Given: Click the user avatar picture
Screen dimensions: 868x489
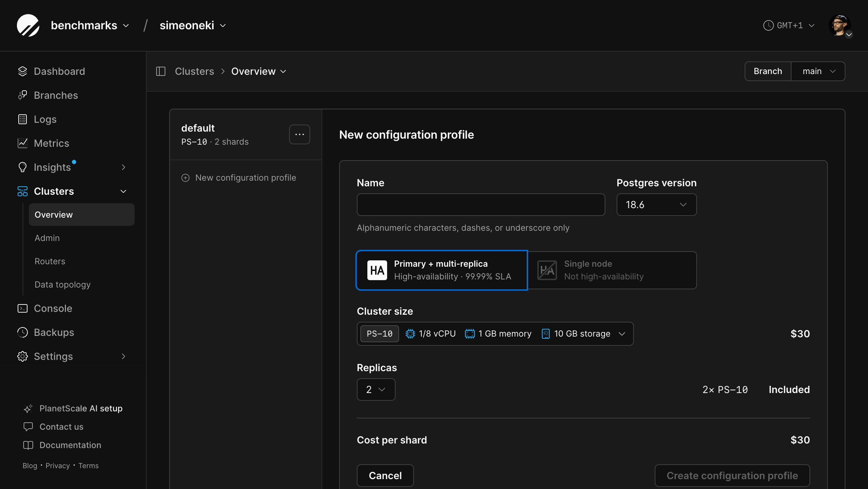Looking at the screenshot, I should point(839,25).
